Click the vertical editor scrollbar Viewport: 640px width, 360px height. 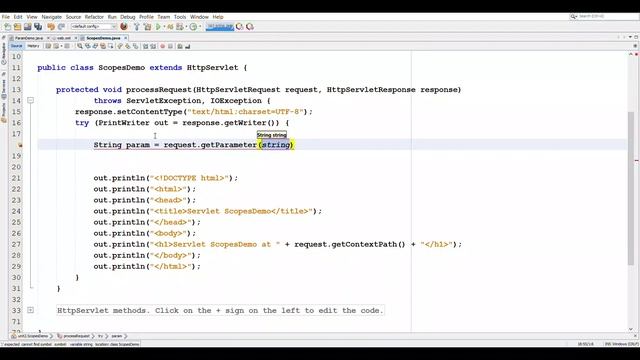point(631,188)
